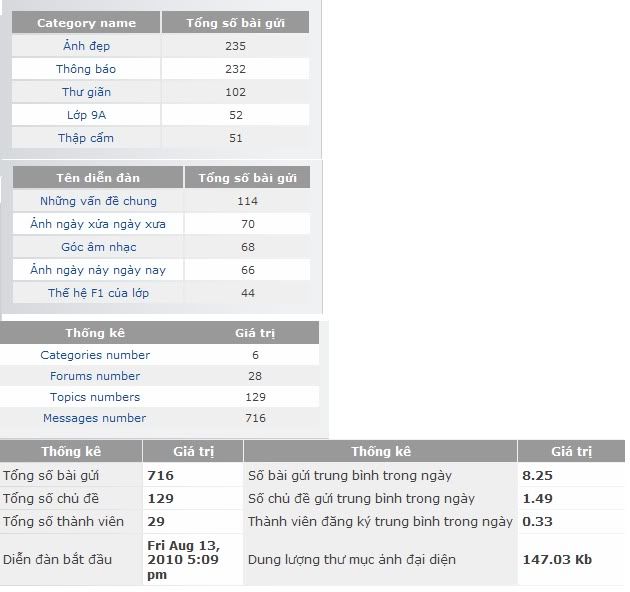Viewport: 630px width, 592px height.
Task: Select the Topics numbers statistic link
Action: click(x=95, y=397)
